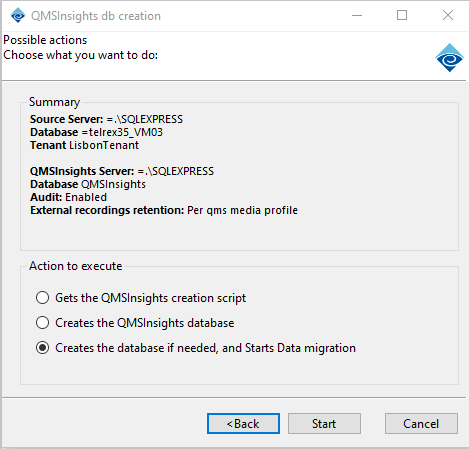Select 'Creates the QMSInsights database' radio button
Viewport: 469px width, 449px height.
pyautogui.click(x=42, y=323)
